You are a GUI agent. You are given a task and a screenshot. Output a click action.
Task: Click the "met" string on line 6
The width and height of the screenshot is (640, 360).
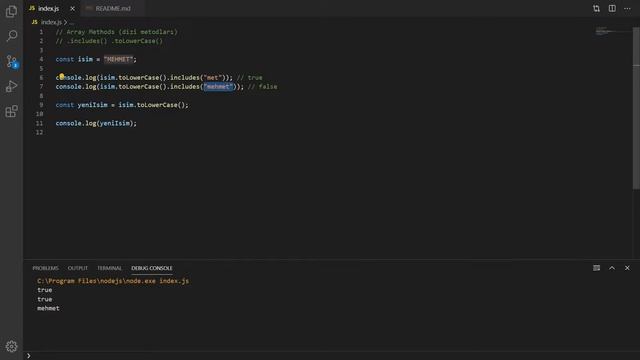[x=213, y=78]
